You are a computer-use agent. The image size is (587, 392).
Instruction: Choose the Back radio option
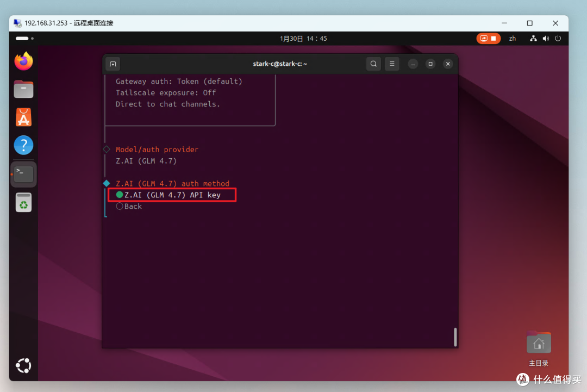(129, 206)
